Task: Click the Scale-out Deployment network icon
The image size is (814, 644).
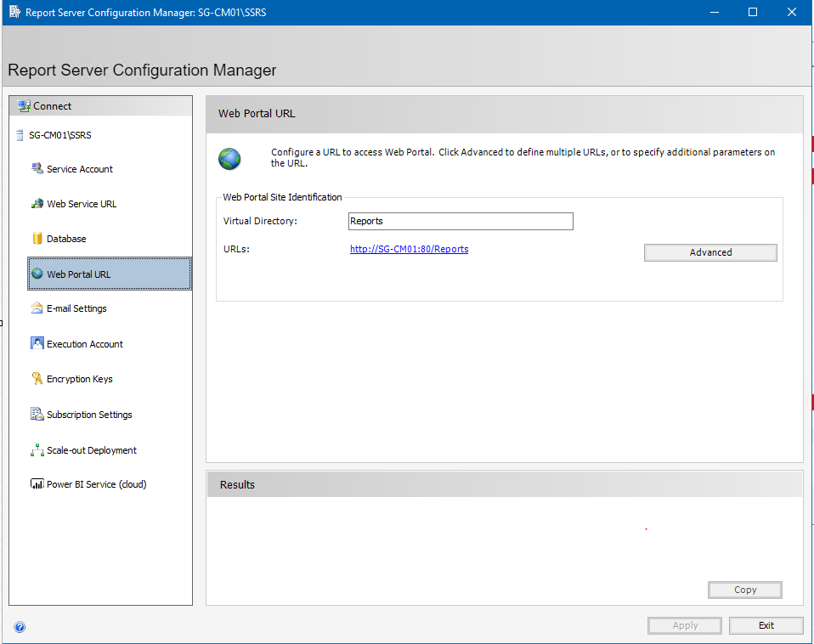Action: tap(37, 450)
